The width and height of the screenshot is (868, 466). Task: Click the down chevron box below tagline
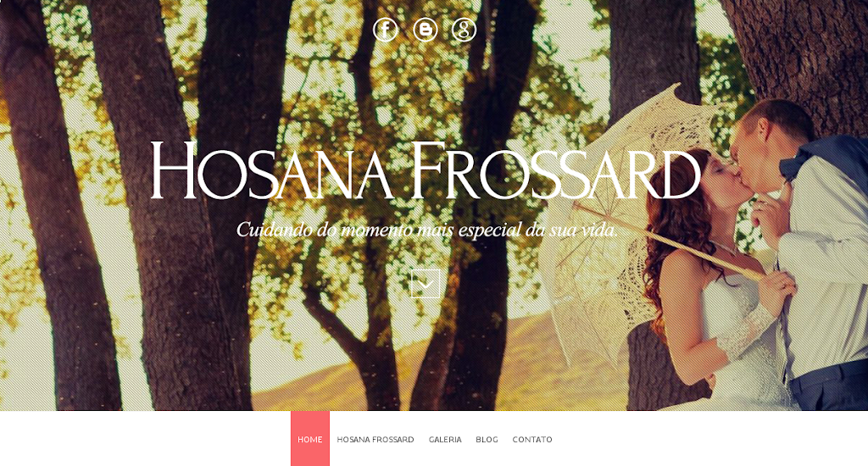426,284
